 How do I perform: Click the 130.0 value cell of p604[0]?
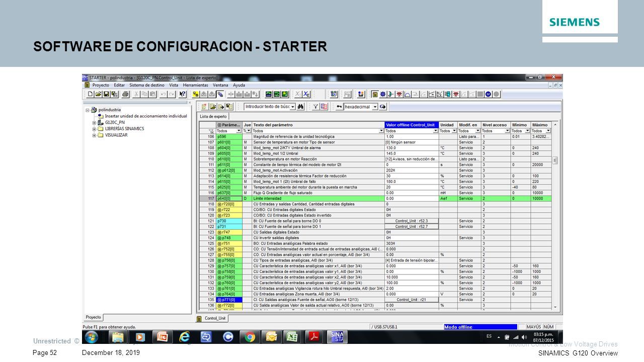[x=412, y=148]
